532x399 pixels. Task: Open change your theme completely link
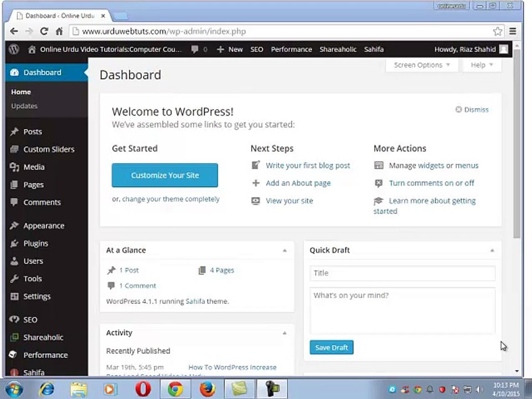(171, 199)
